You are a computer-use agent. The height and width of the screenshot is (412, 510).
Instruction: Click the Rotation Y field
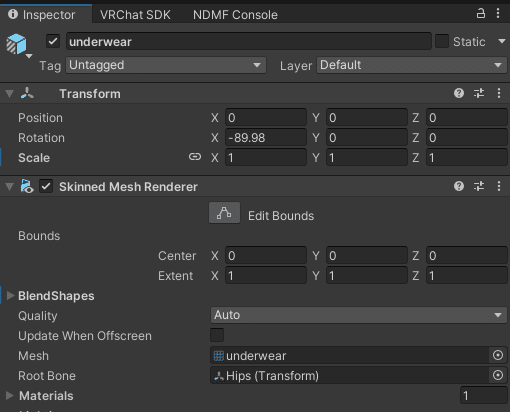(367, 137)
